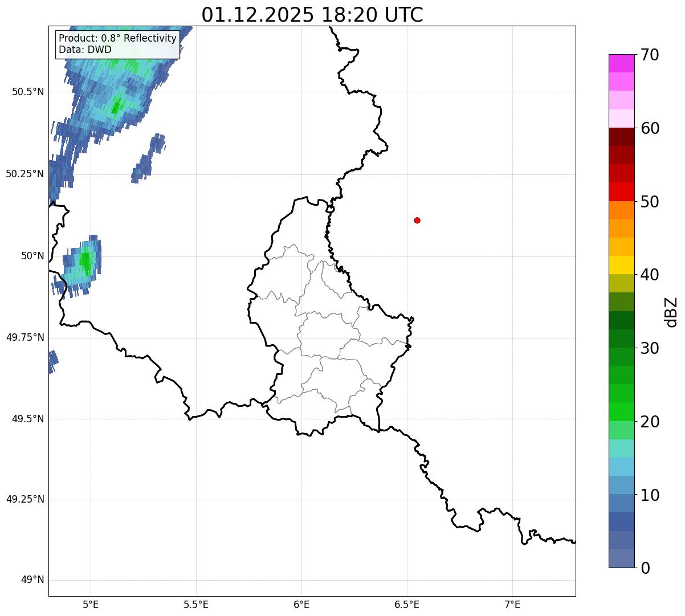Click the 5.5°E longitude label
The height and width of the screenshot is (616, 685).
(x=196, y=605)
